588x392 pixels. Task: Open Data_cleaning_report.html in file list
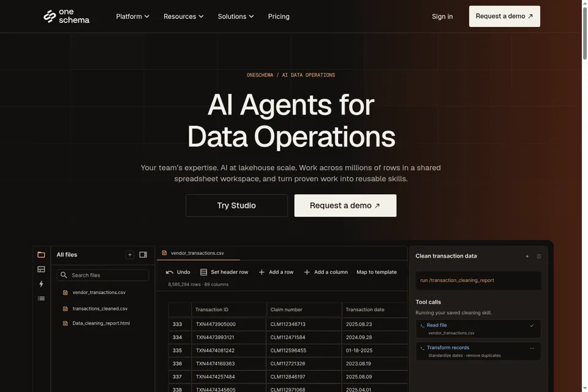pos(101,323)
